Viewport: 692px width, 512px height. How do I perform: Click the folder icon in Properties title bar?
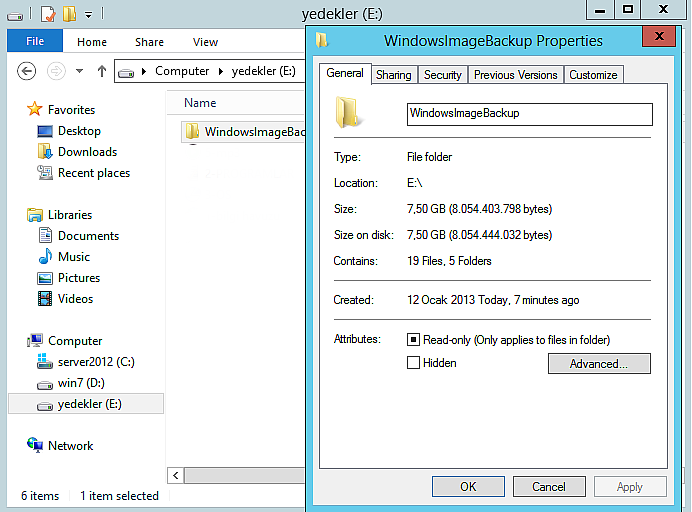[x=322, y=41]
